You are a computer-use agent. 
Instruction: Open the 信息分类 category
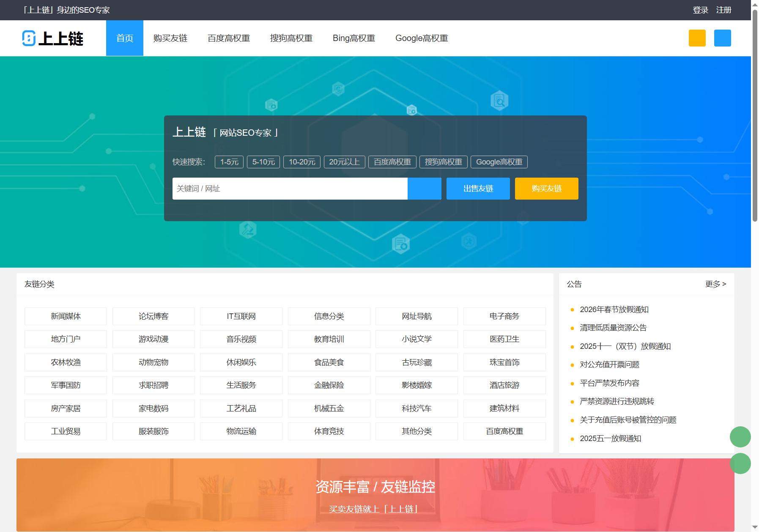329,316
